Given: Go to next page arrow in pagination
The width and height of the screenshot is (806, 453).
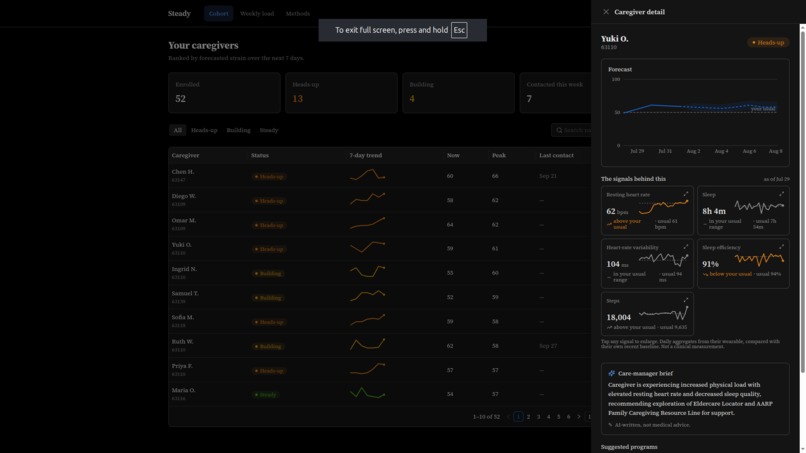Looking at the screenshot, I should click(x=579, y=416).
